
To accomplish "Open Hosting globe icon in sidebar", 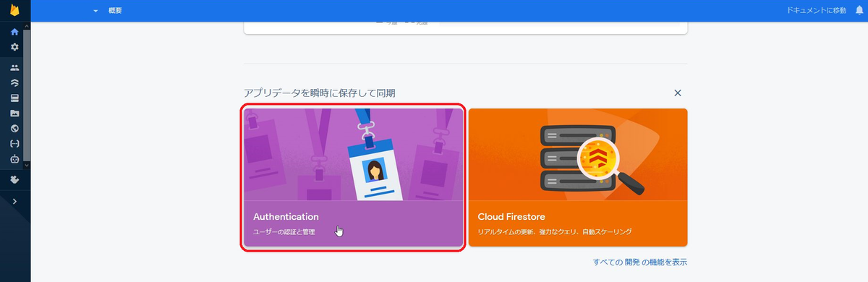I will click(x=14, y=129).
